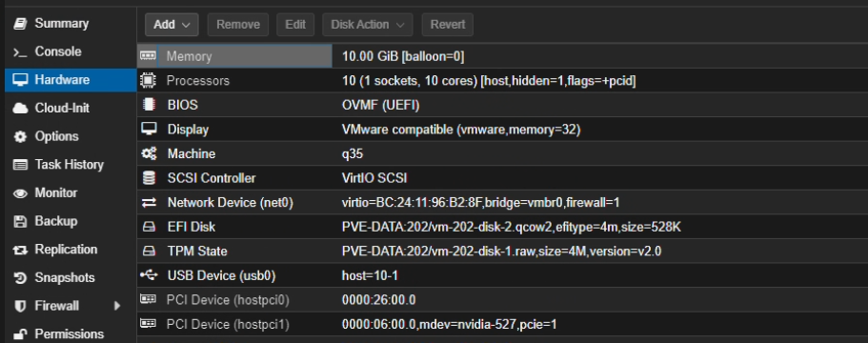
Task: Click the Cloud-Init cloud icon
Action: (20, 109)
